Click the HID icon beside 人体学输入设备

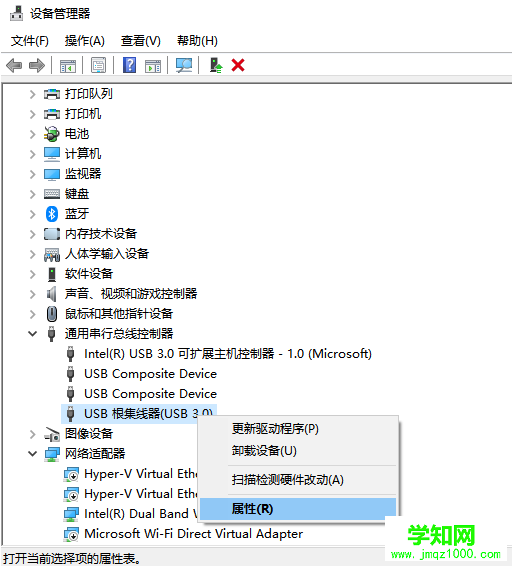[52, 254]
